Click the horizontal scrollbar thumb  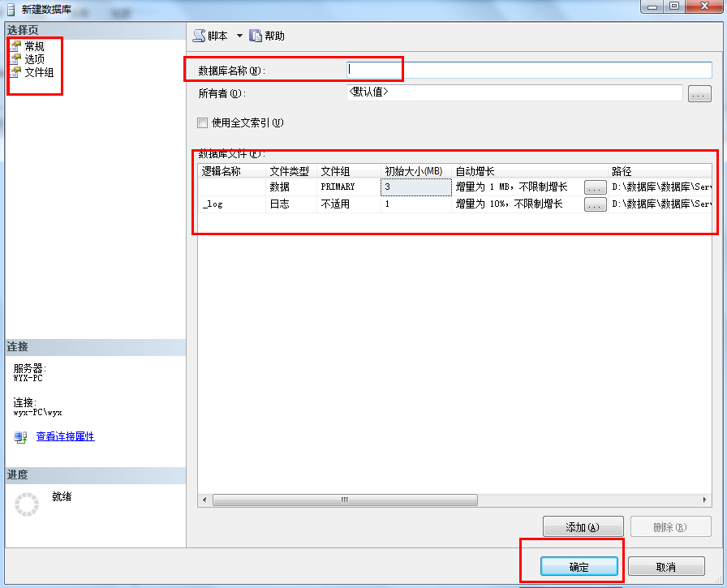[x=345, y=500]
